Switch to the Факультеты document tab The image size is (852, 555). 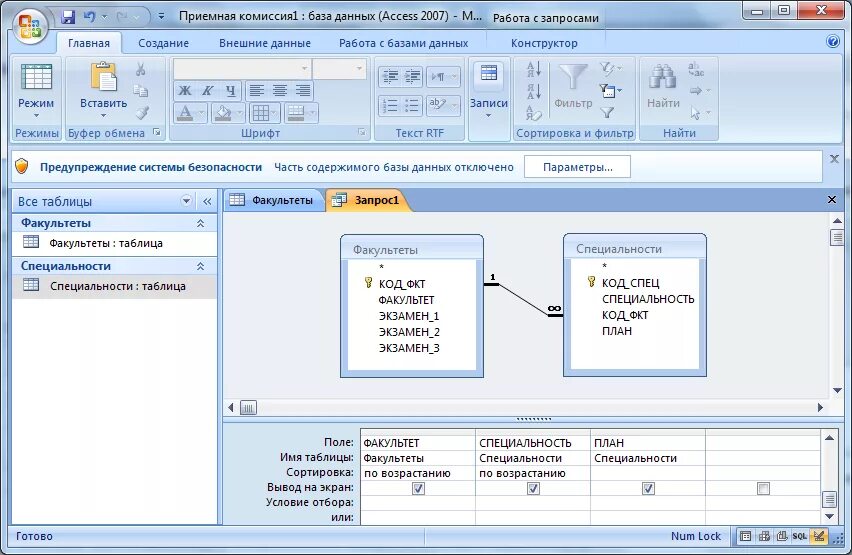[x=272, y=200]
